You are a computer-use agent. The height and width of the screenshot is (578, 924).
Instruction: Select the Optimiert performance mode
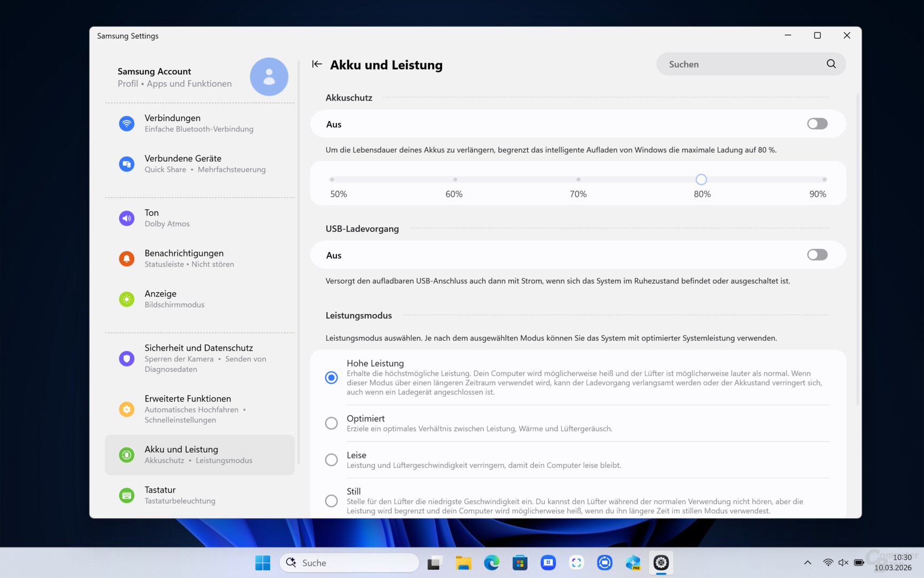pos(331,423)
